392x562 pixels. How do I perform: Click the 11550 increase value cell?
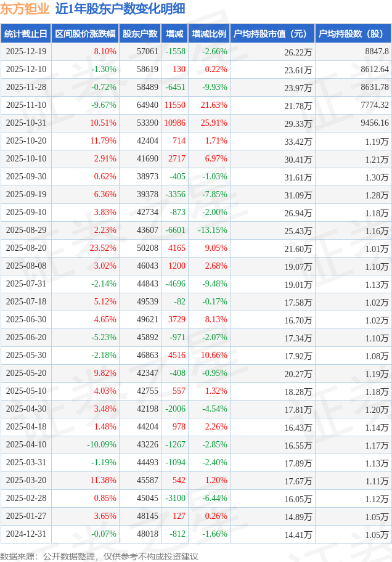pyautogui.click(x=175, y=105)
